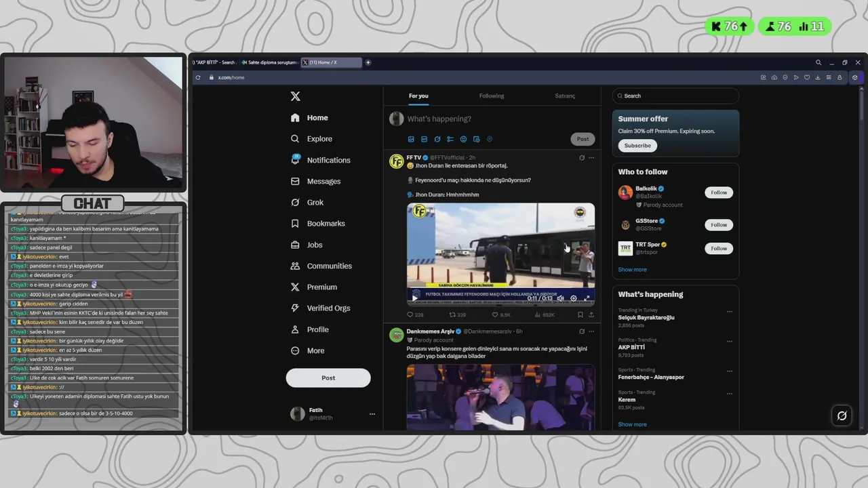
Task: Click Show more under Who to follow
Action: [x=632, y=270]
